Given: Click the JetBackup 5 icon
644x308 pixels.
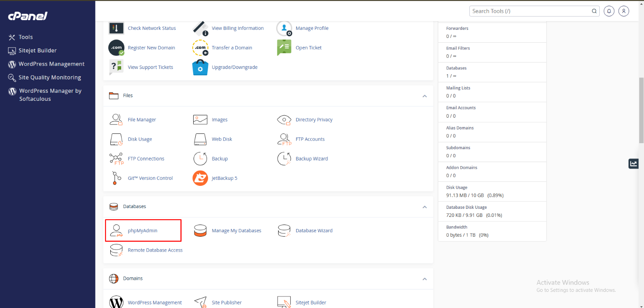Looking at the screenshot, I should click(x=200, y=178).
